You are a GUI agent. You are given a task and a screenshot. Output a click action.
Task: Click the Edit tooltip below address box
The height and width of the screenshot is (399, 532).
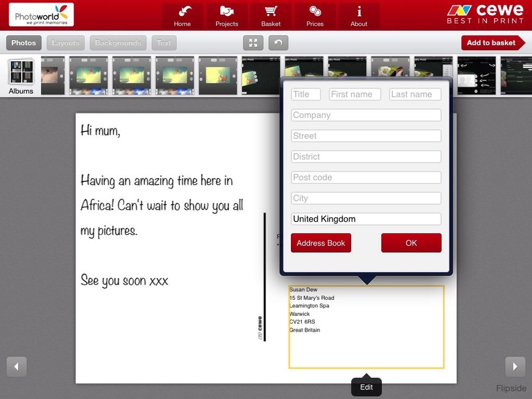tap(366, 387)
